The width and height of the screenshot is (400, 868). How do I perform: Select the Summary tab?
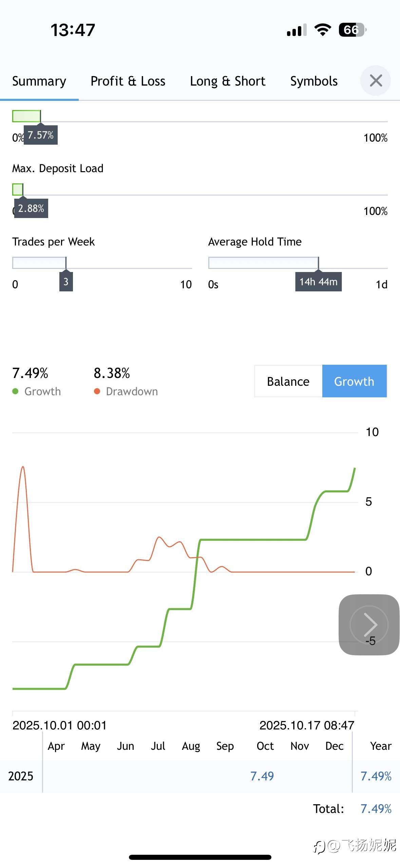point(39,81)
